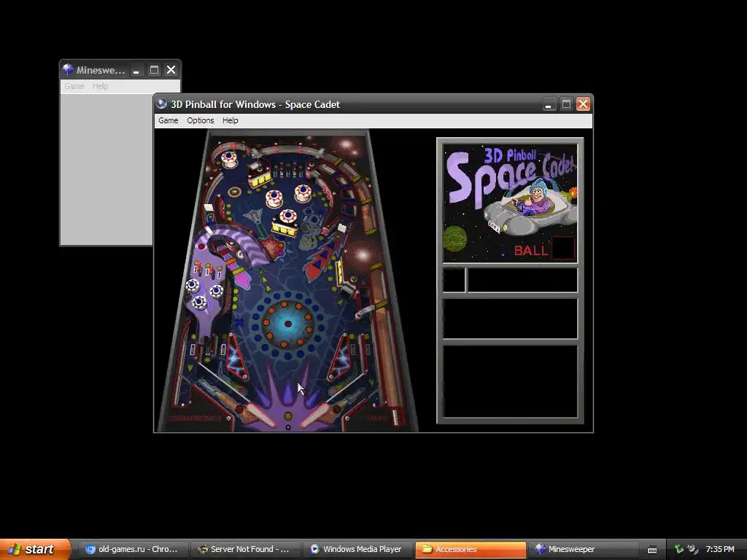Image resolution: width=747 pixels, height=560 pixels.
Task: Minimize the 3D Pinball window
Action: [x=549, y=104]
